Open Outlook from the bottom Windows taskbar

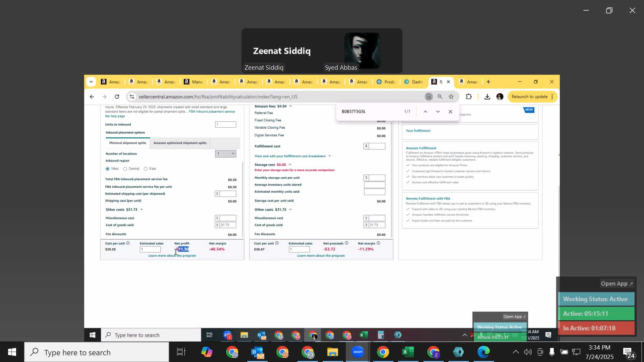257,352
